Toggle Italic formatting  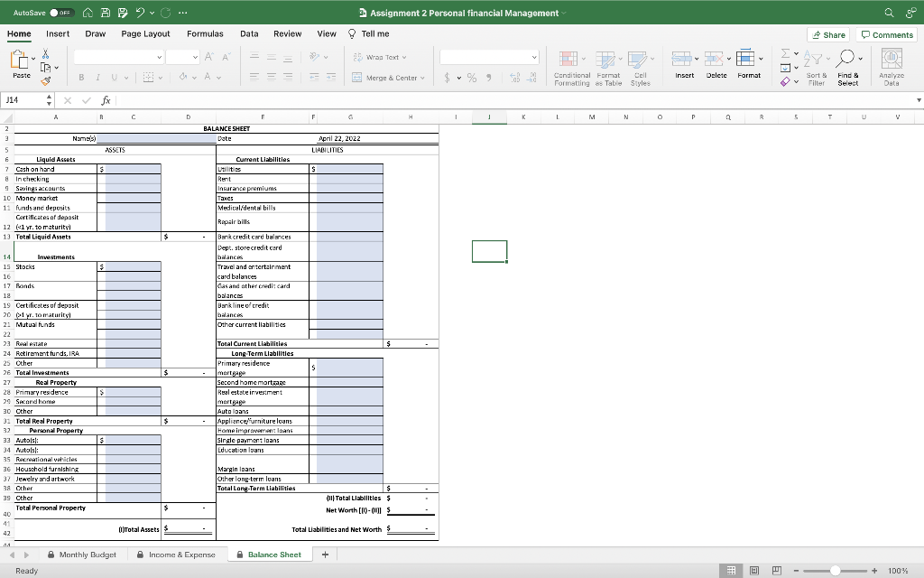tap(97, 78)
